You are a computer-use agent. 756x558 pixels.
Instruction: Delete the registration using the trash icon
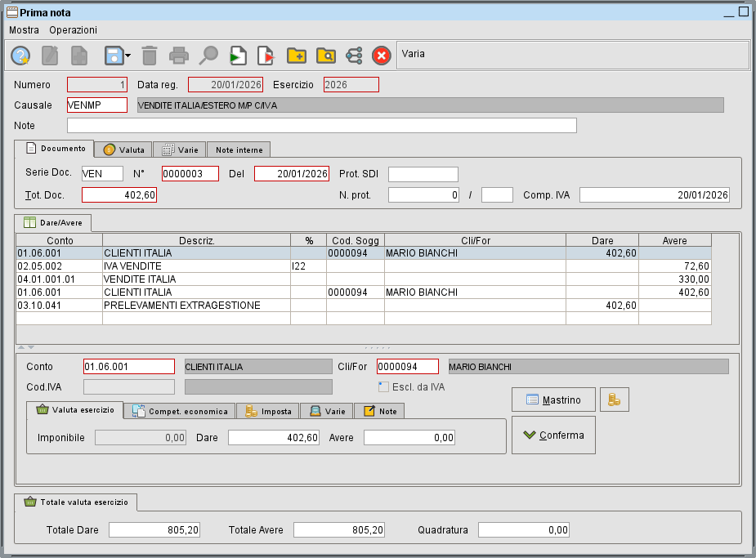(x=150, y=55)
